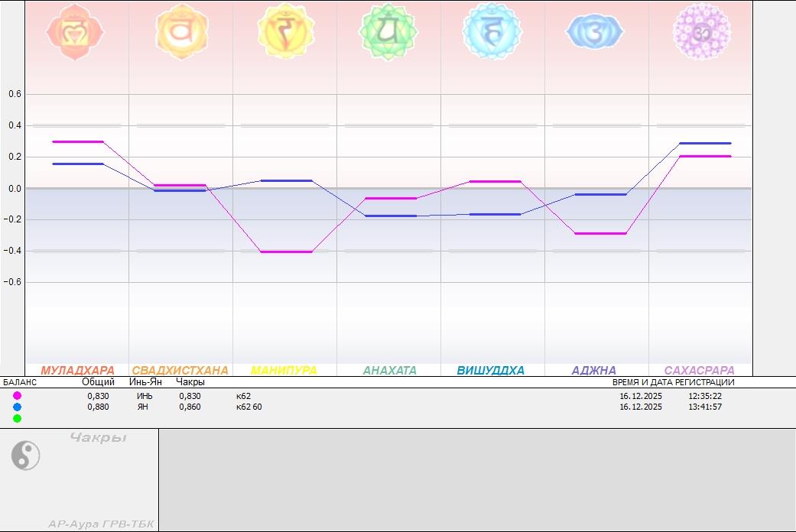Image resolution: width=796 pixels, height=532 pixels.
Task: Select the record timestamped 12:35:22
Action: click(704, 396)
